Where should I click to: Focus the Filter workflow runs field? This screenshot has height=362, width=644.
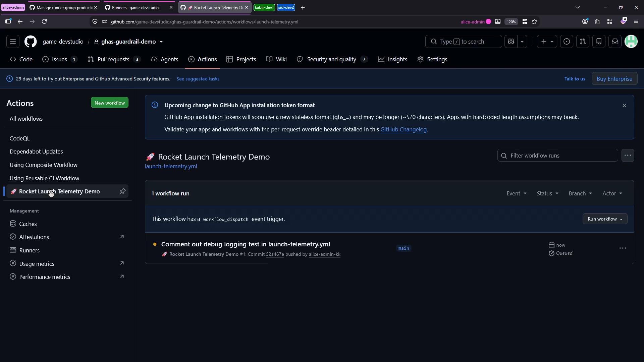(x=557, y=156)
